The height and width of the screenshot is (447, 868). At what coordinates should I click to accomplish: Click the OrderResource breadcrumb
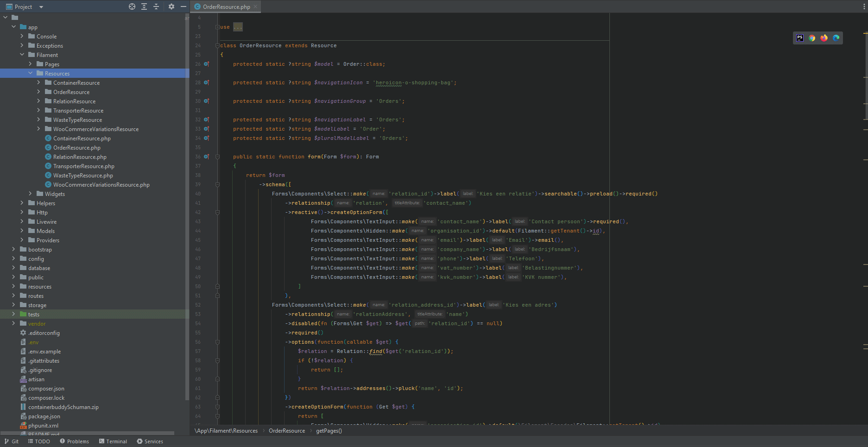tap(287, 431)
